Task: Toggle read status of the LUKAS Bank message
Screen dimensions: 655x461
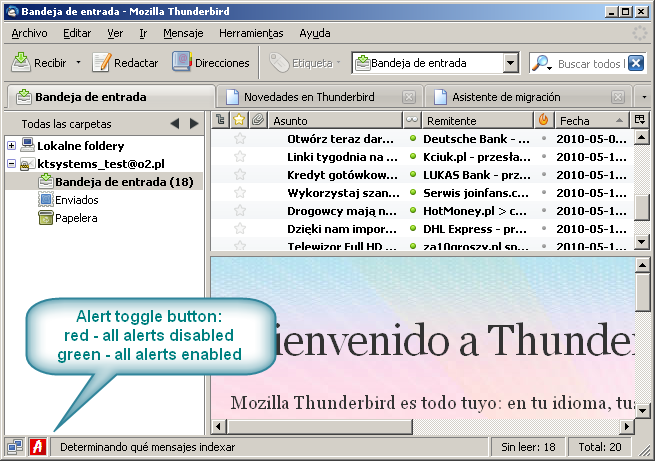Action: coord(413,175)
